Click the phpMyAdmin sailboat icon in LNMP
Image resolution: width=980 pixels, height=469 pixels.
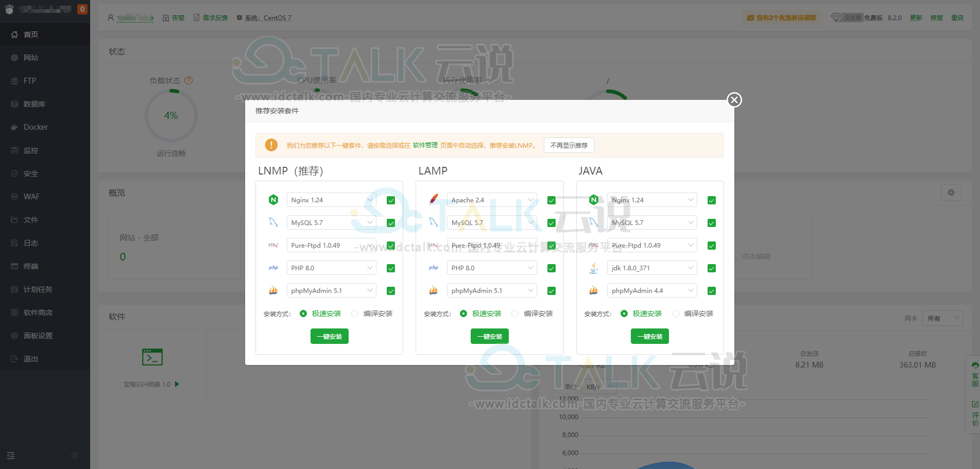pos(273,290)
